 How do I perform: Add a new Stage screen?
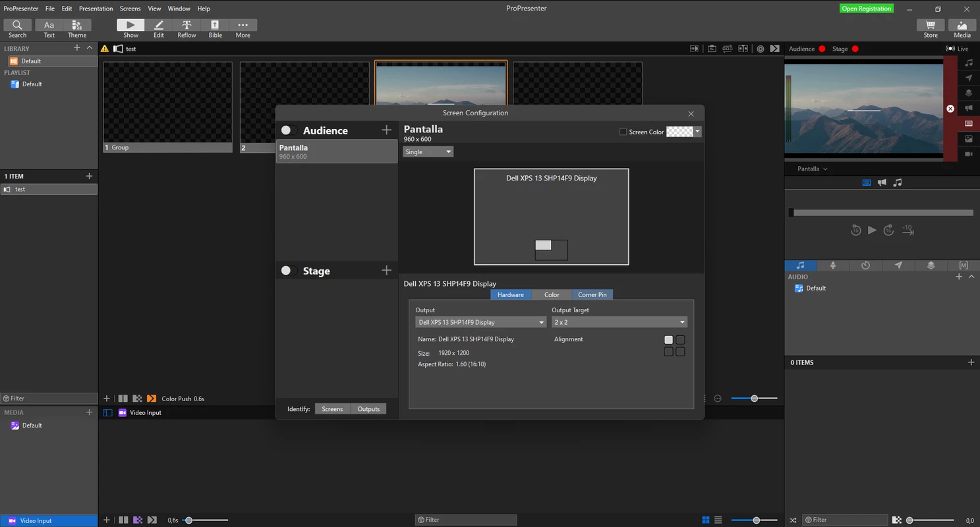coord(386,271)
